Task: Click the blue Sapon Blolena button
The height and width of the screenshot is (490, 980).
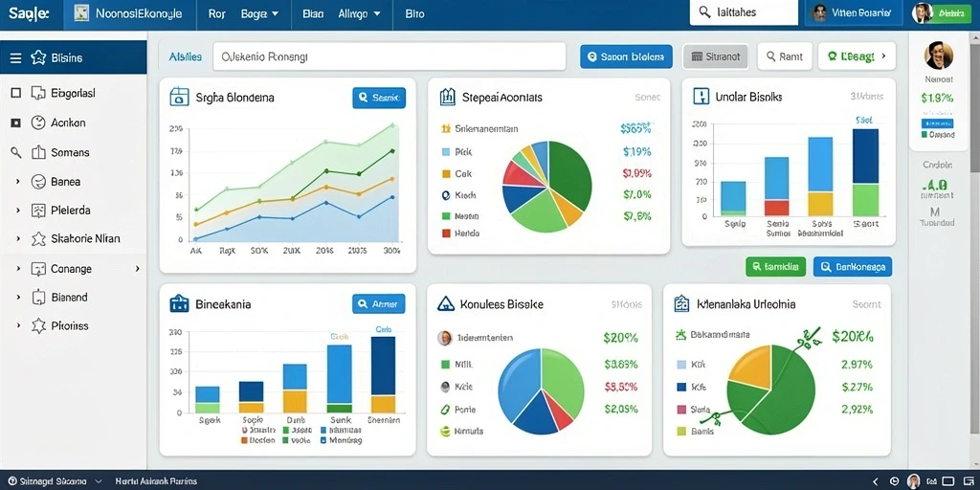Action: 626,56
